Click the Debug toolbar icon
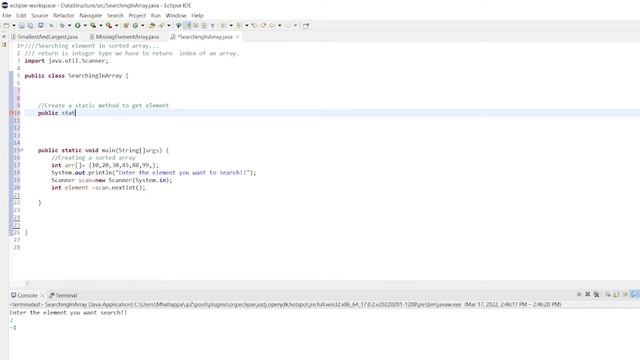The width and height of the screenshot is (640, 360). (62, 25)
